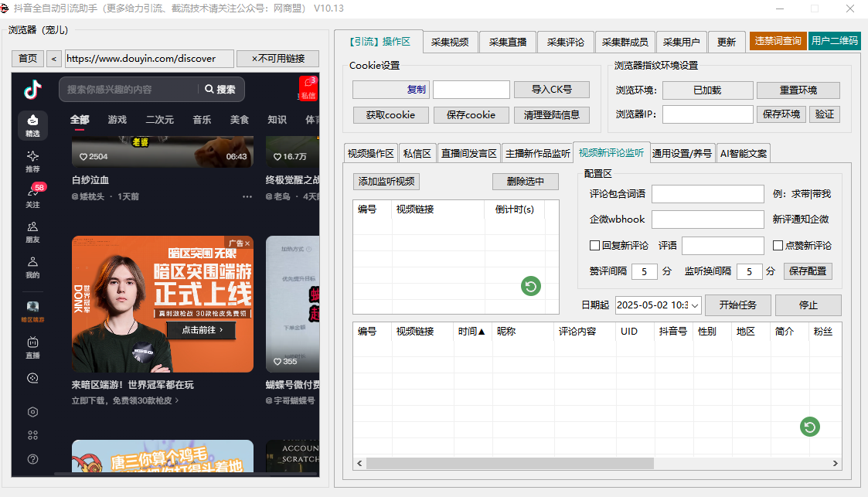Click the hexagon settings sidebar icon
This screenshot has width=868, height=497.
[x=32, y=412]
